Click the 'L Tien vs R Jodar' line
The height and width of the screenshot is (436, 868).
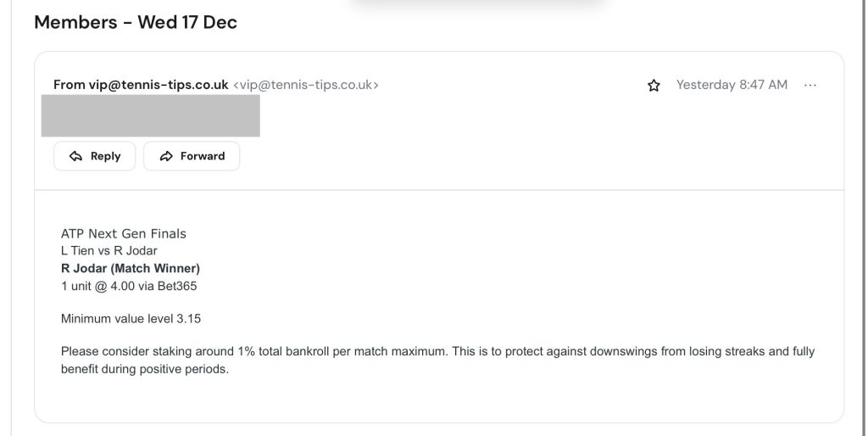click(109, 251)
